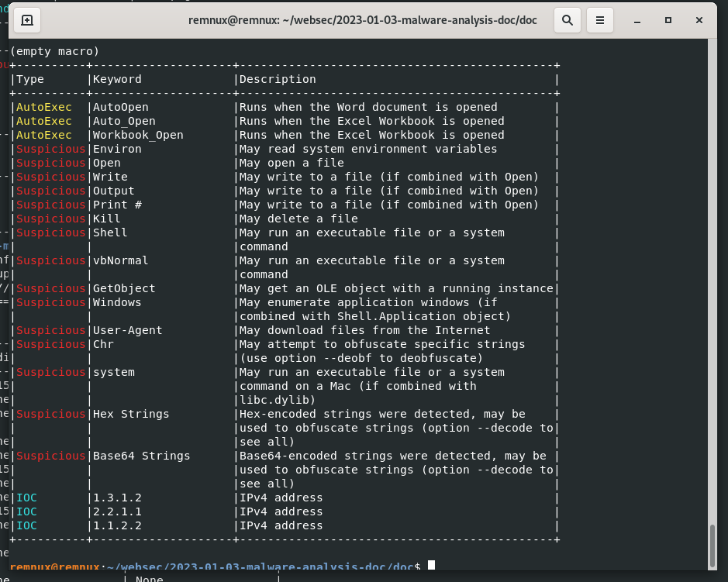The image size is (728, 582).
Task: Click 'May download files from the Internet'
Action: (x=365, y=330)
